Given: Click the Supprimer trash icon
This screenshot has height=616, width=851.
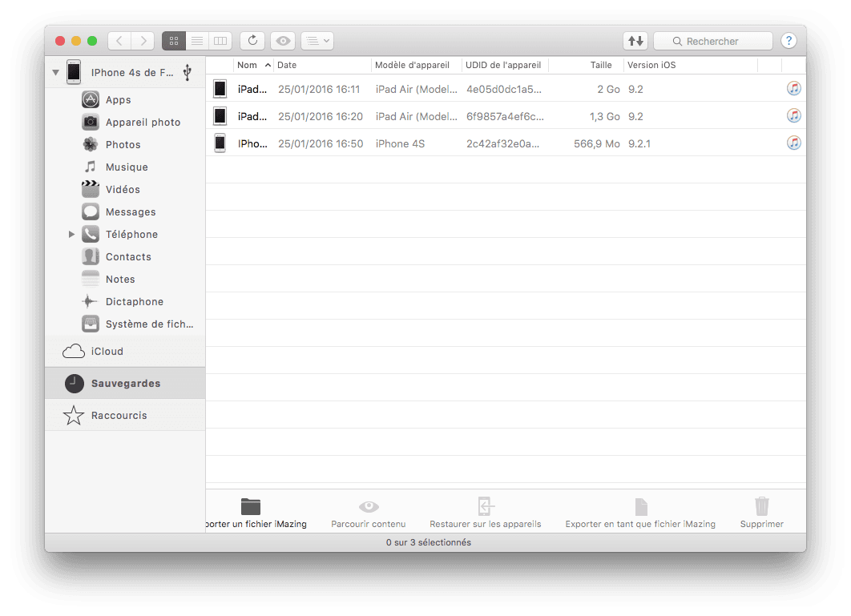Looking at the screenshot, I should pyautogui.click(x=761, y=506).
